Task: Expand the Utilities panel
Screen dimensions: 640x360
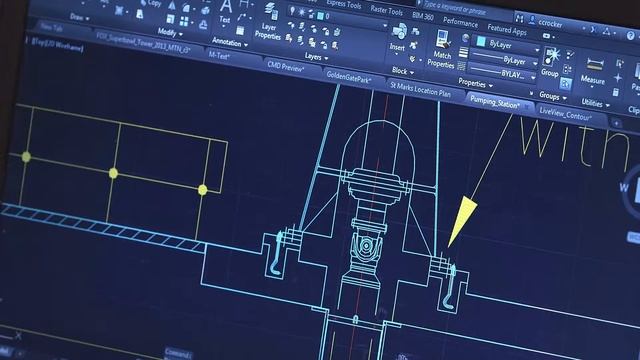Action: pyautogui.click(x=596, y=104)
